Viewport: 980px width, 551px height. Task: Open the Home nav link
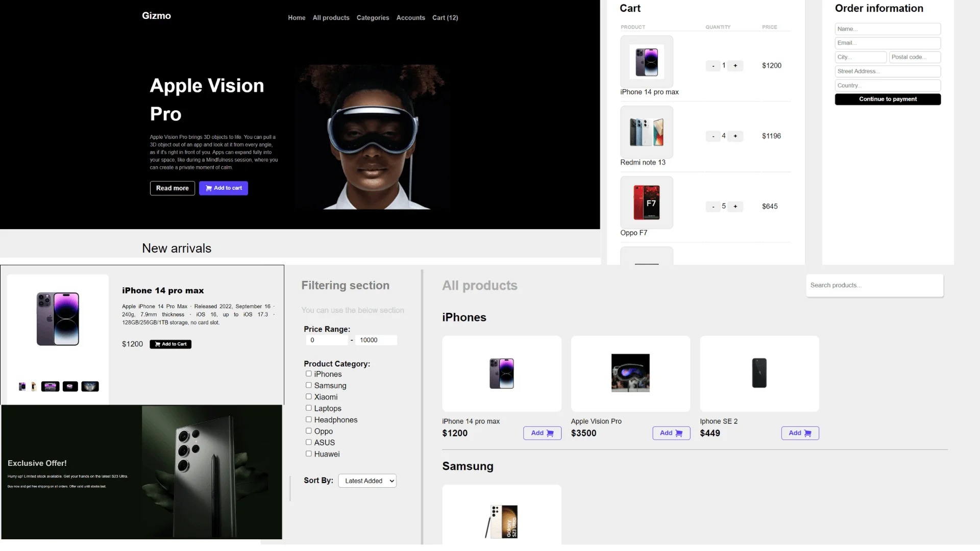click(x=297, y=18)
